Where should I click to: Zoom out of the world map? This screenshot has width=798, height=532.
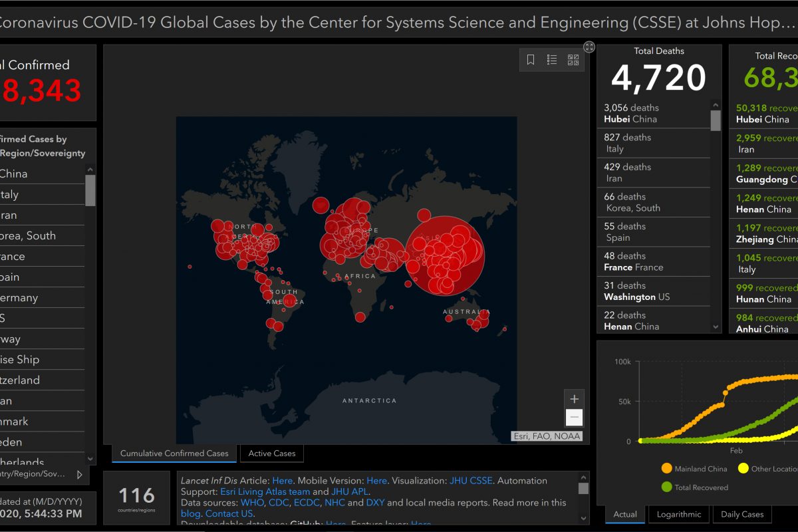pos(573,417)
